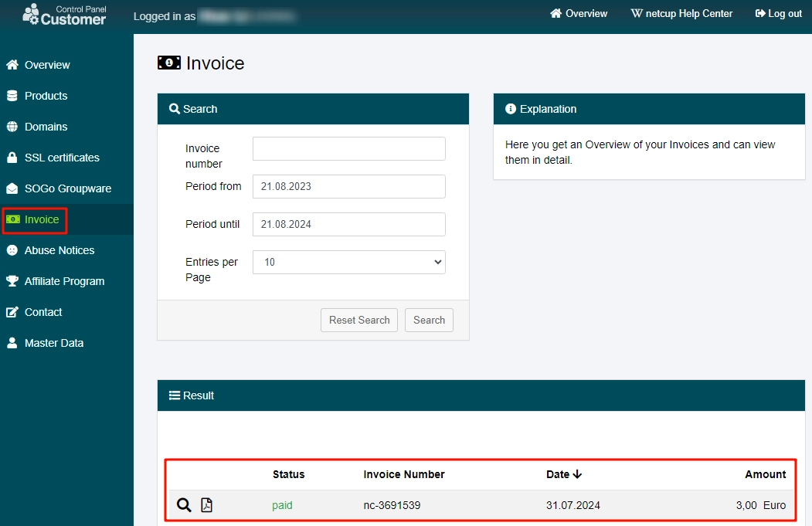
Task: Expand the Entries per Page dropdown
Action: 348,262
